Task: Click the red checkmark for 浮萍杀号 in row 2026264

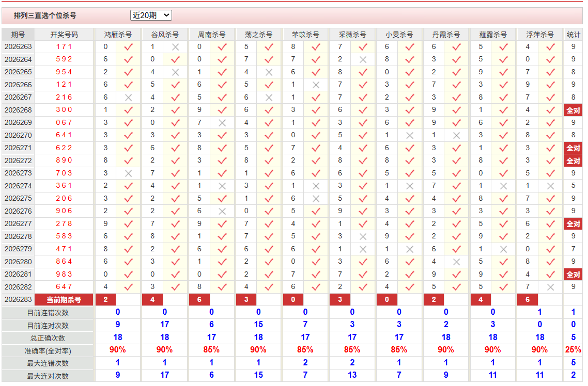Action: (x=550, y=59)
